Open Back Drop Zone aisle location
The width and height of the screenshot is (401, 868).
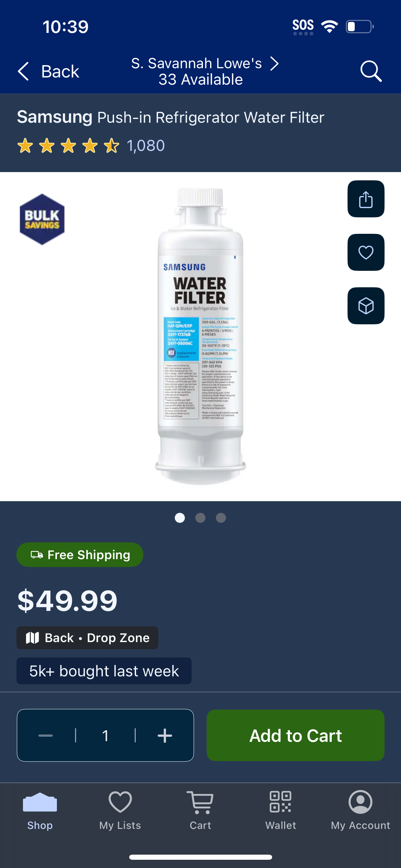click(87, 638)
